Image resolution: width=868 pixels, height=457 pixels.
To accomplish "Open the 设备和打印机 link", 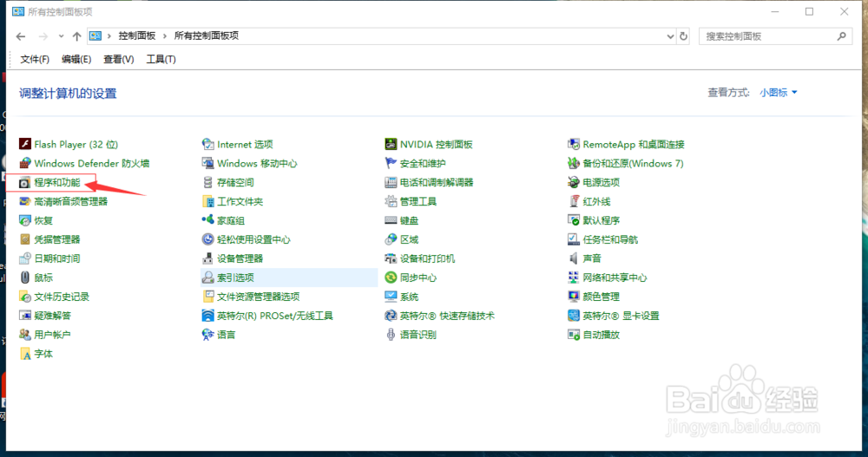I will pyautogui.click(x=427, y=258).
